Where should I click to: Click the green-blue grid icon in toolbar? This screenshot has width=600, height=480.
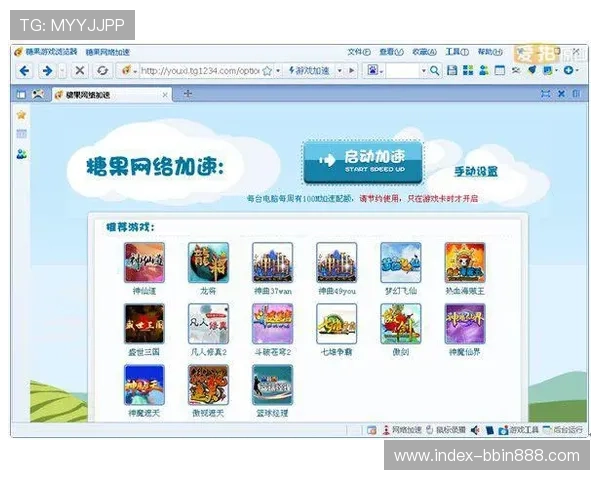point(468,70)
